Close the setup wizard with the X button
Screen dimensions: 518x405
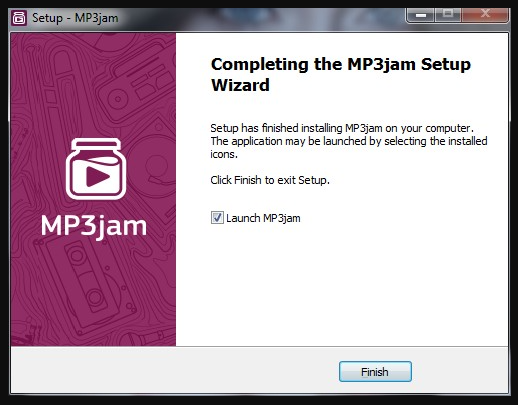(x=485, y=14)
